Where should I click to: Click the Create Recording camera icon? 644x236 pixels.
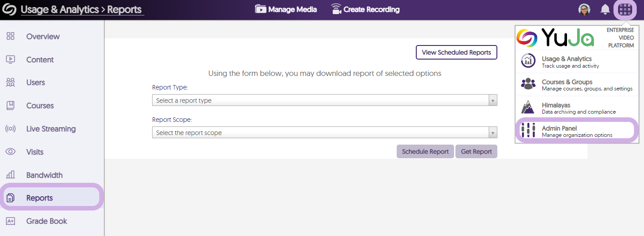(x=336, y=9)
